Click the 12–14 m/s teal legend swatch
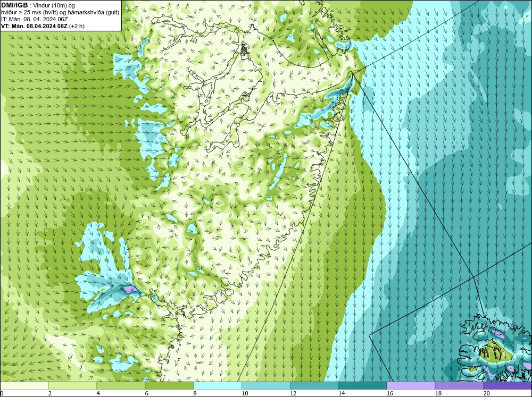Image resolution: width=532 pixels, height=397 pixels. coord(314,385)
